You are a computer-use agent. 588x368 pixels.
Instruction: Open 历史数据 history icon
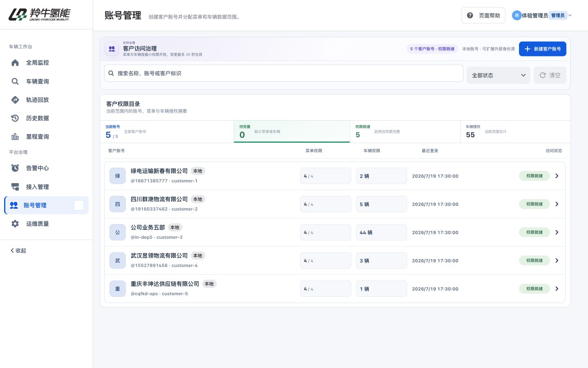pos(15,118)
